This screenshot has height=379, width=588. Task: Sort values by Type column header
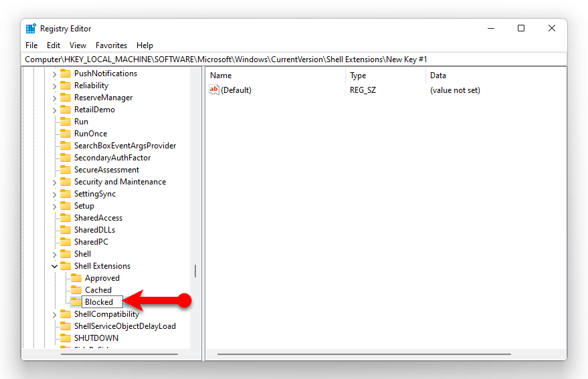[x=385, y=76]
